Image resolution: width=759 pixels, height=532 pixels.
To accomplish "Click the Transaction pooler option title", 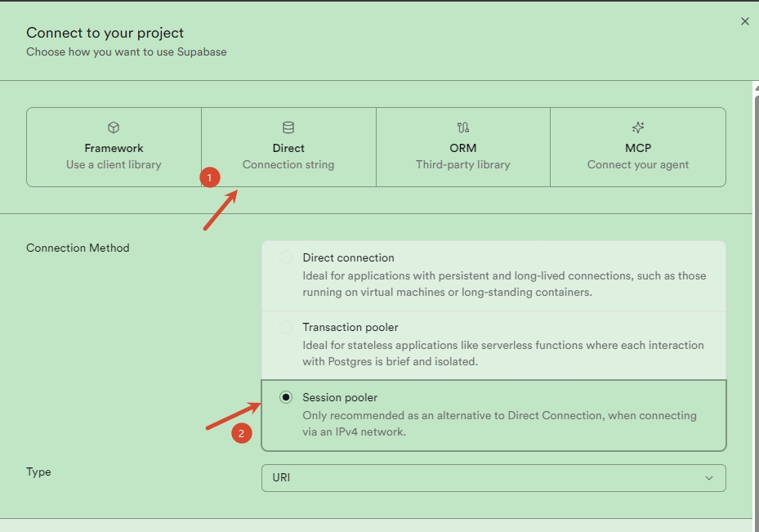I will pyautogui.click(x=350, y=327).
